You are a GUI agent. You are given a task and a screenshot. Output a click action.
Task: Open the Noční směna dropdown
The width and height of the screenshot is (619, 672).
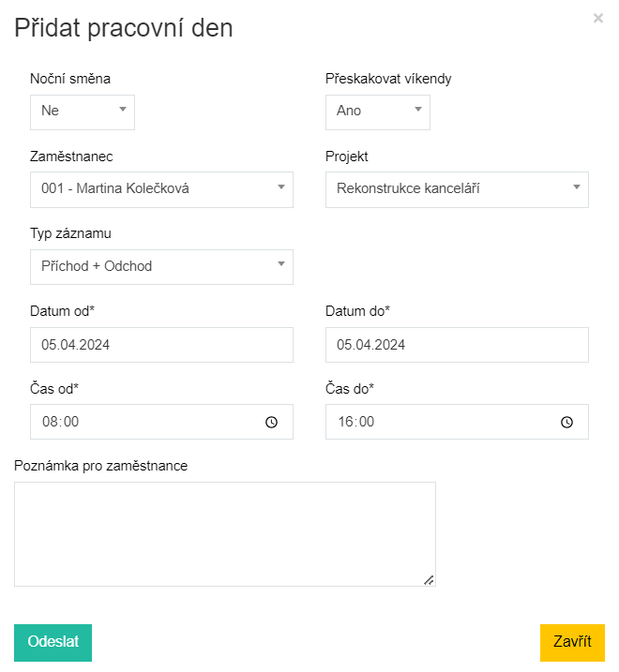click(83, 111)
